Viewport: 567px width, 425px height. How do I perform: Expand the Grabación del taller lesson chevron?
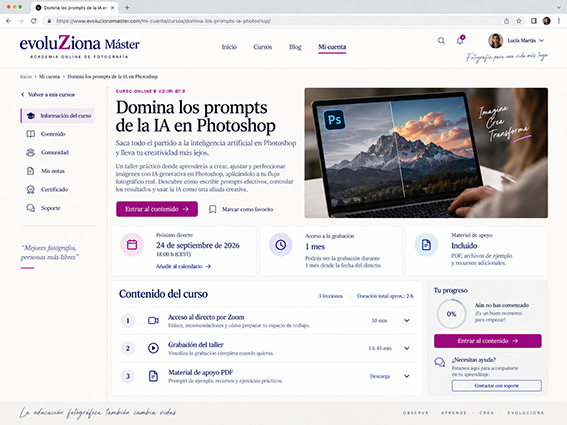[407, 348]
